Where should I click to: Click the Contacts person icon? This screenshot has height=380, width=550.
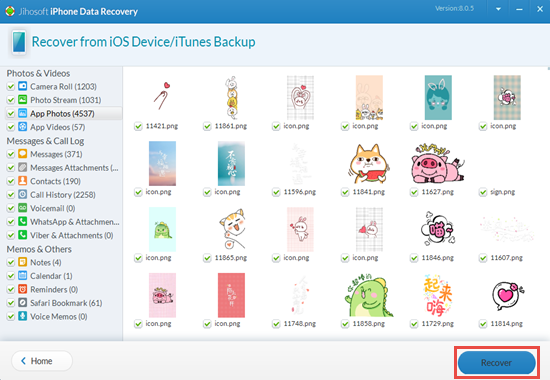pos(22,181)
